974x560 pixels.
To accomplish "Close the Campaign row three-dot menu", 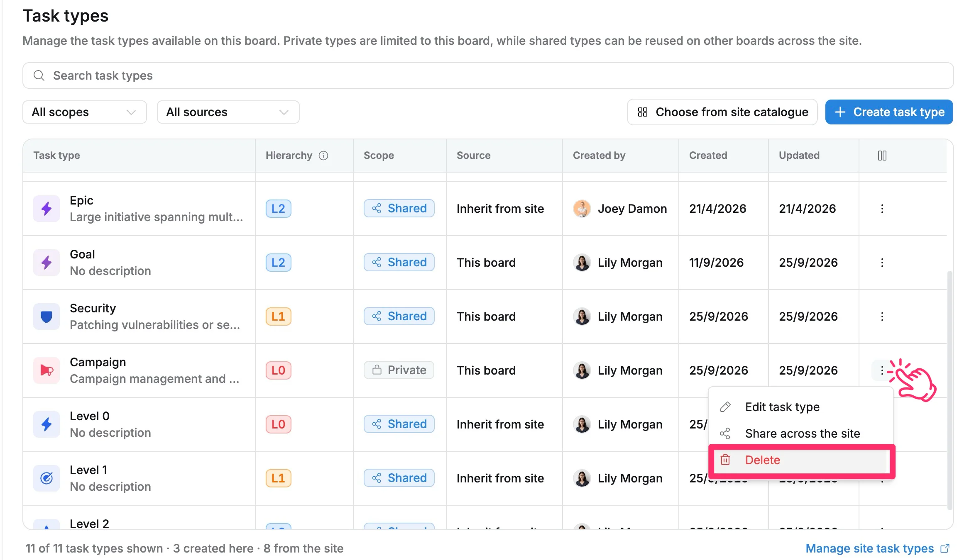I will pyautogui.click(x=882, y=370).
